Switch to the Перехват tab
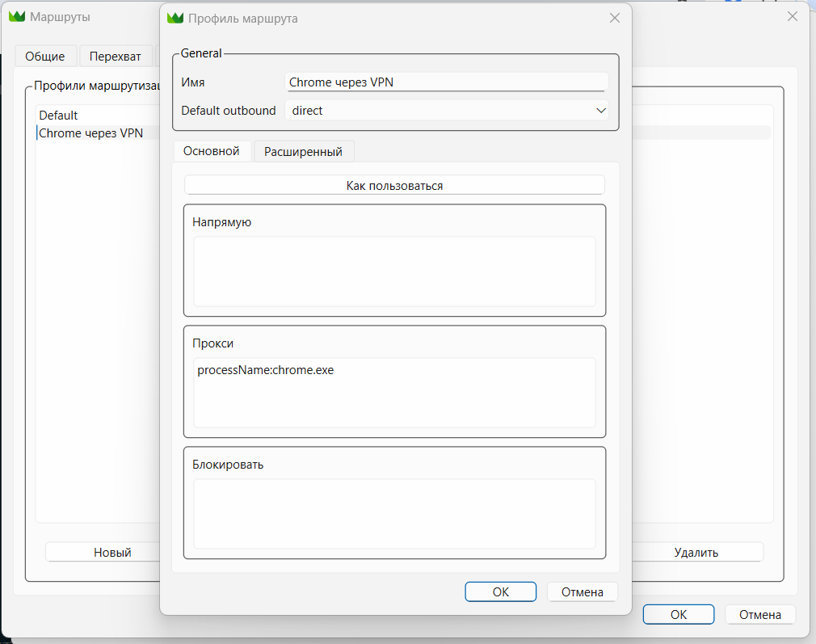 (116, 57)
